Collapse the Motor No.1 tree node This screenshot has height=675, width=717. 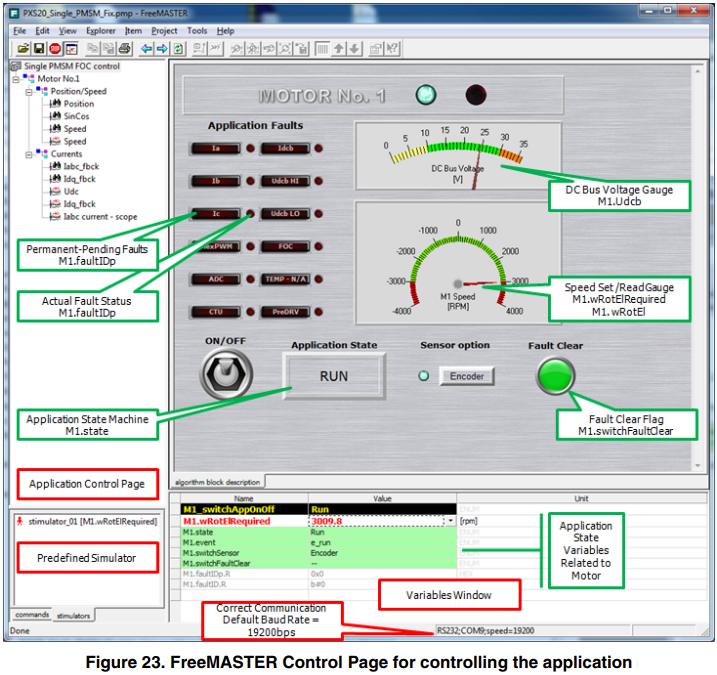[x=16, y=79]
